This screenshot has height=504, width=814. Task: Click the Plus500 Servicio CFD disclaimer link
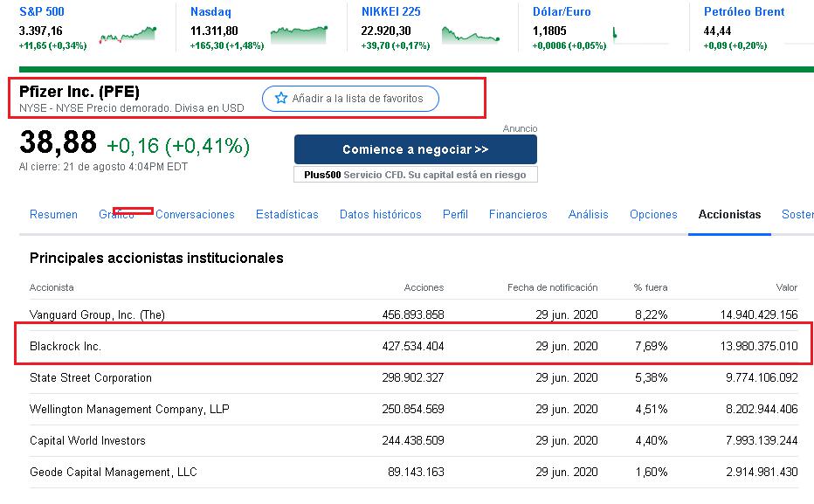[x=415, y=175]
